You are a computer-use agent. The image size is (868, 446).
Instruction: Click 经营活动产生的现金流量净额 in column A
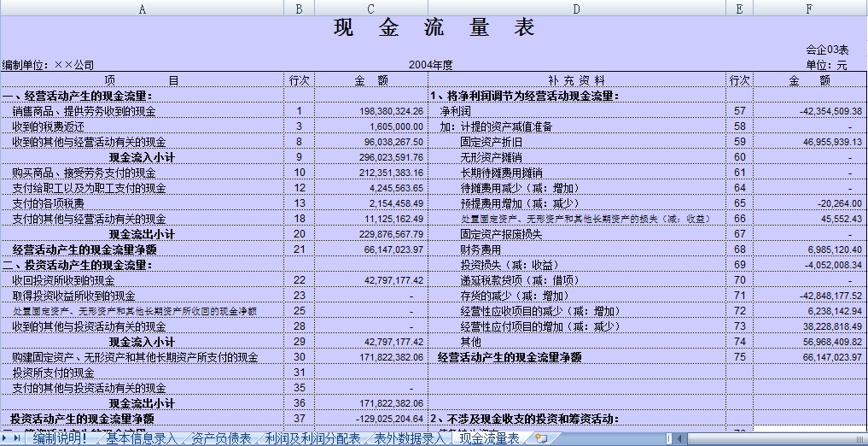point(143,249)
